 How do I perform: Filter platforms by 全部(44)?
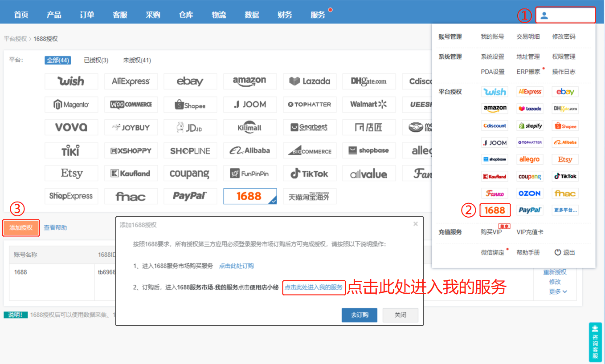[58, 61]
